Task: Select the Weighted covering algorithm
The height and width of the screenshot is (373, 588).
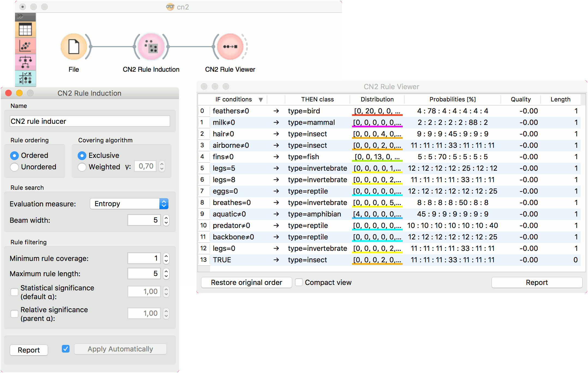Action: 82,167
